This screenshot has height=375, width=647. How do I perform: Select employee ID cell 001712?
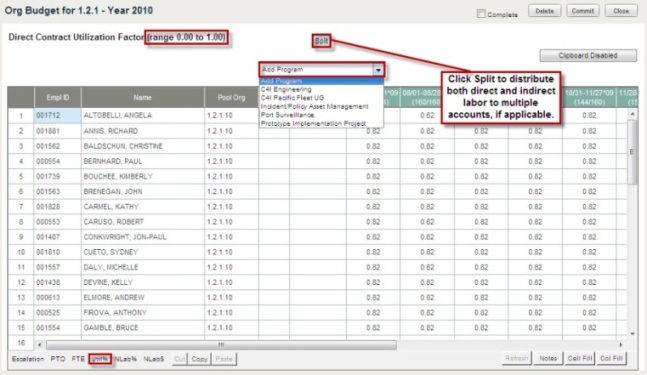click(x=57, y=116)
